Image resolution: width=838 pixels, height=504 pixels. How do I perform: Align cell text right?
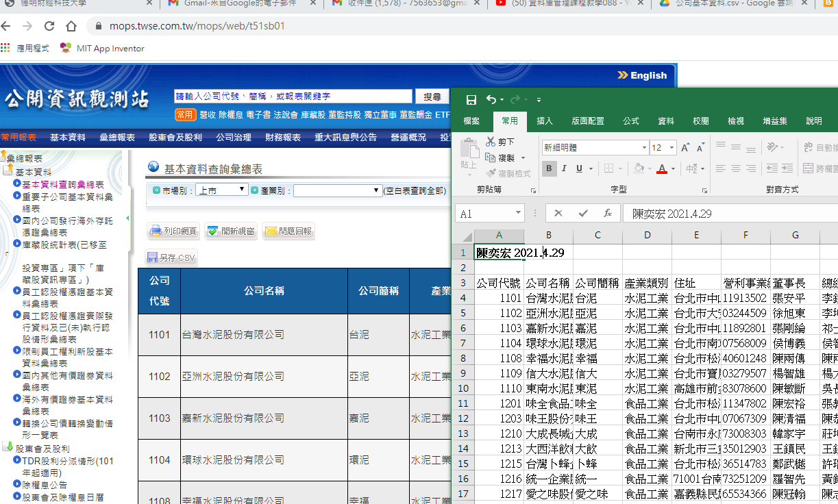[752, 168]
